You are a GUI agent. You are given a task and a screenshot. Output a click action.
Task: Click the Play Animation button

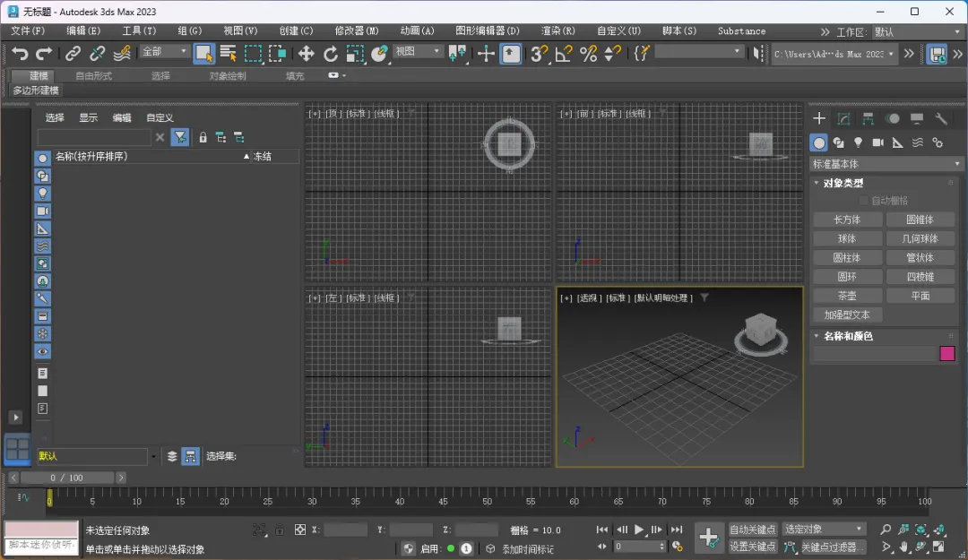640,530
